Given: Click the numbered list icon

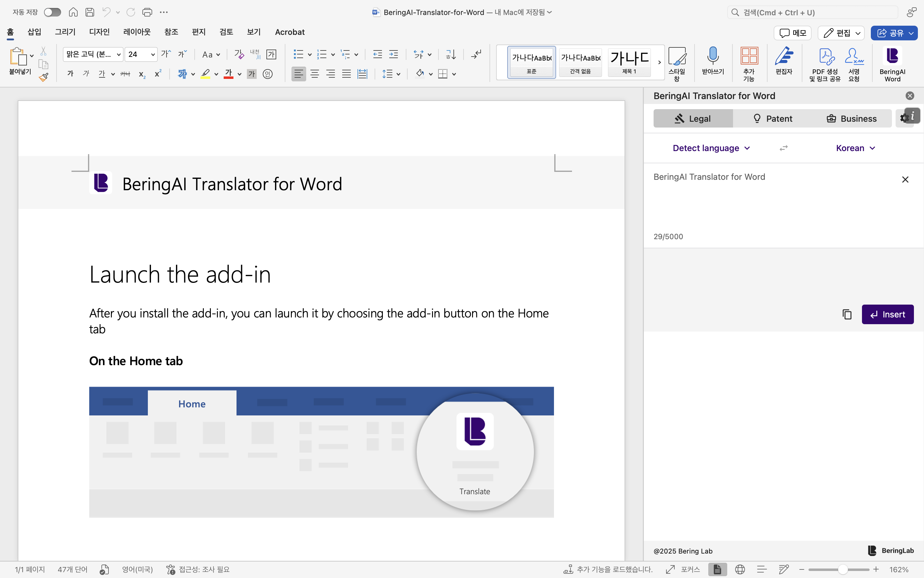Looking at the screenshot, I should 322,54.
